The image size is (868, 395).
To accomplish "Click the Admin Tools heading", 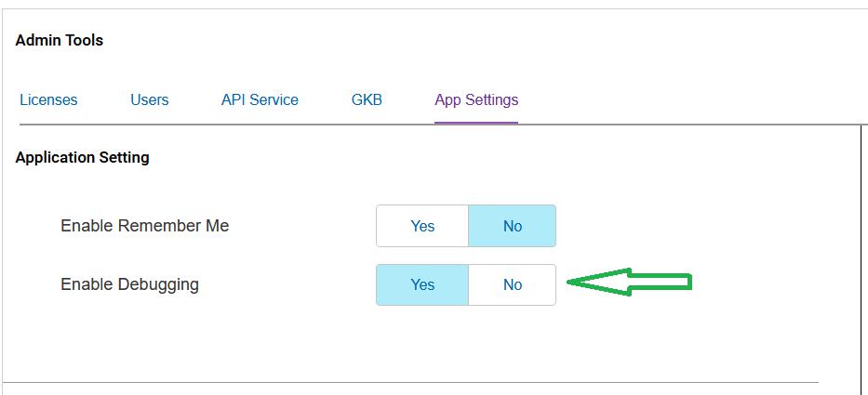I will (60, 40).
